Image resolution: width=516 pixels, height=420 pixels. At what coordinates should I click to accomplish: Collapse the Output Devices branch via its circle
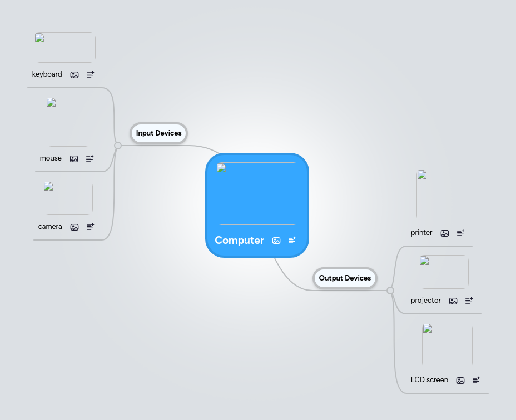[390, 290]
